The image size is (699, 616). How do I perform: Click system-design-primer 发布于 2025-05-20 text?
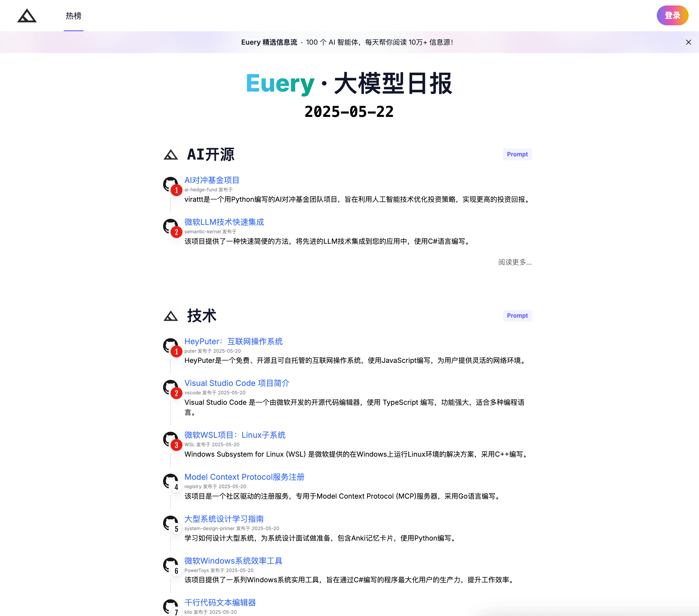232,528
